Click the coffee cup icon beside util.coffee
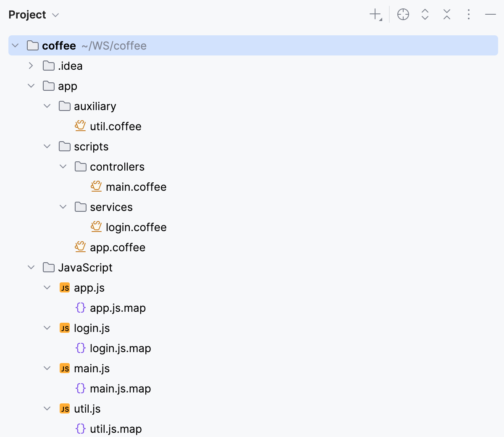Viewport: 504px width, 437px height. 80,126
